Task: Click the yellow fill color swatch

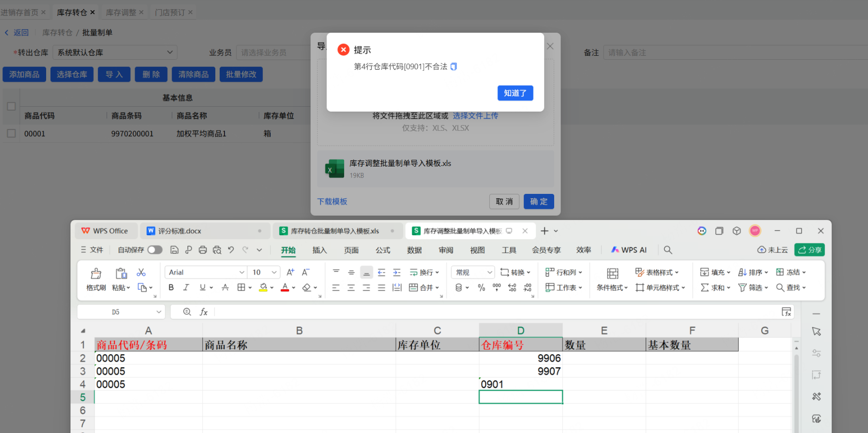Action: (263, 287)
